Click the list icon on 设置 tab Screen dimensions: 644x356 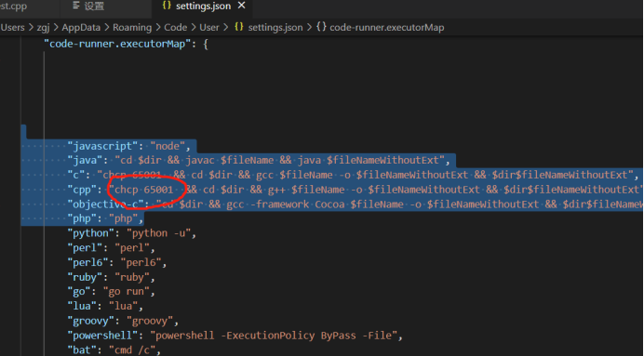[x=76, y=6]
